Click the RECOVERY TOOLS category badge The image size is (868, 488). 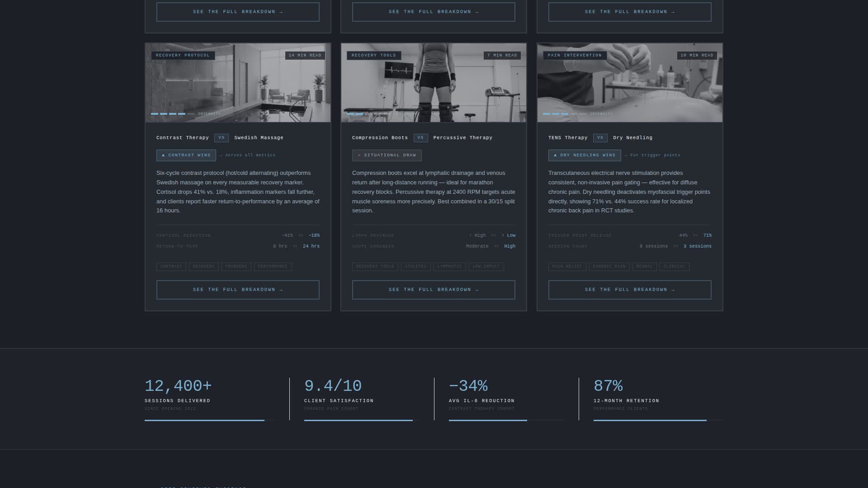pos(373,56)
